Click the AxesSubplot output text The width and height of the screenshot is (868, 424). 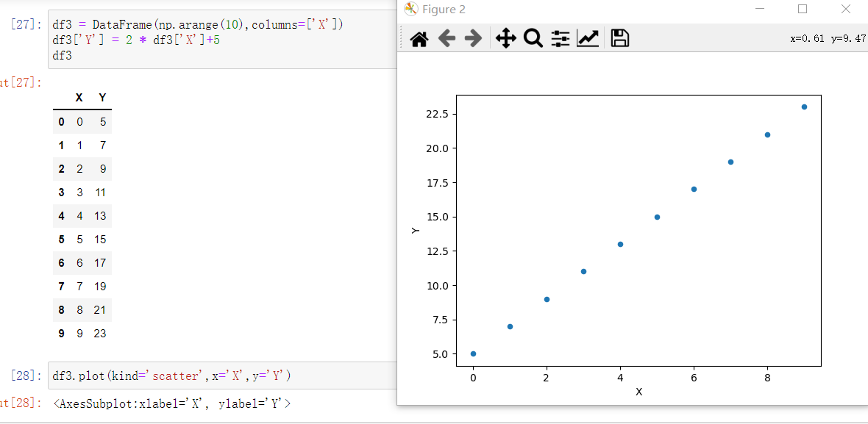[x=172, y=404]
